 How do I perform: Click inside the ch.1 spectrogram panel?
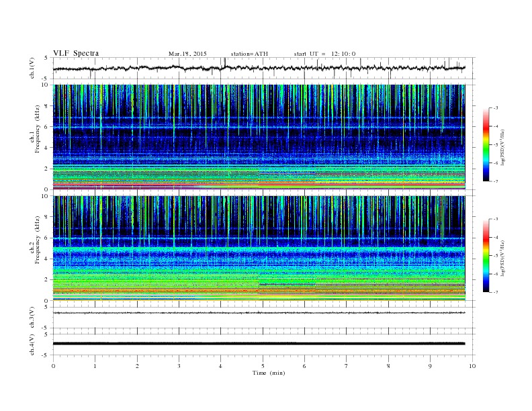[259, 136]
